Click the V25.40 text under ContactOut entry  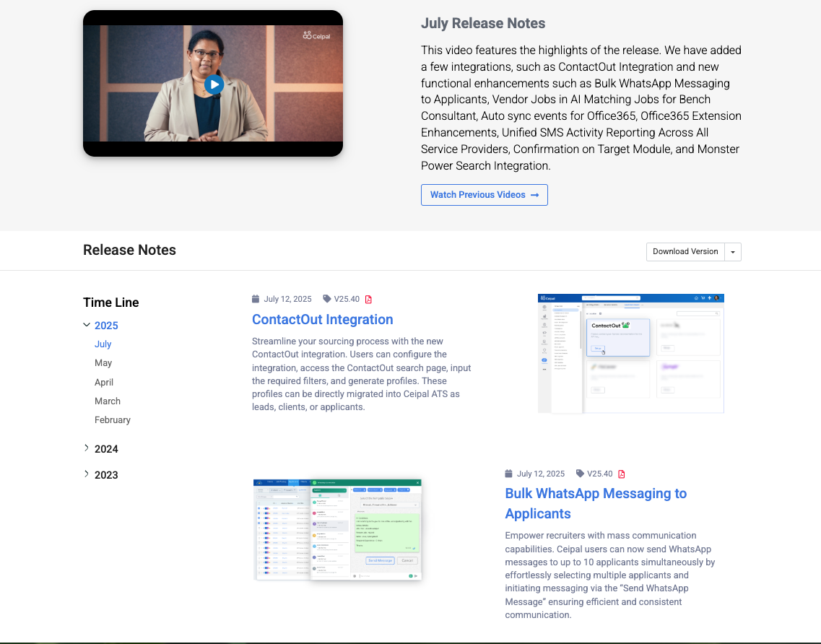pyautogui.click(x=347, y=299)
